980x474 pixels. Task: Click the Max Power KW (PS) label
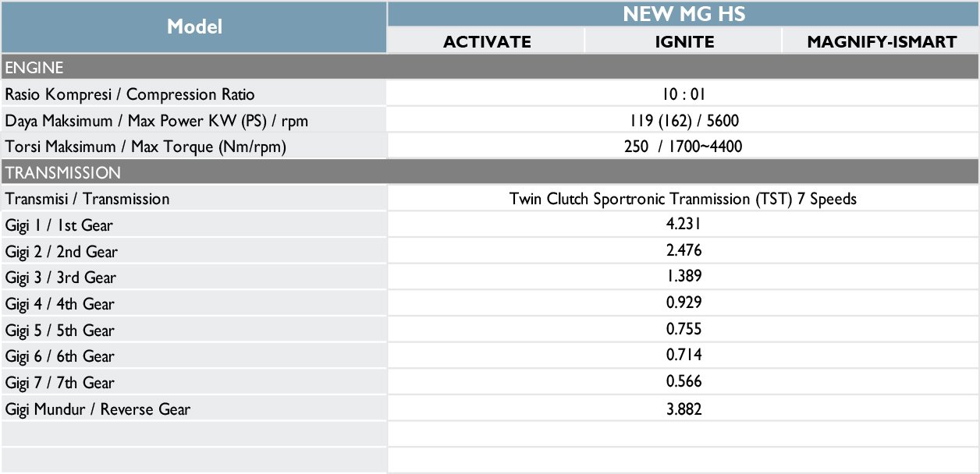point(162,121)
